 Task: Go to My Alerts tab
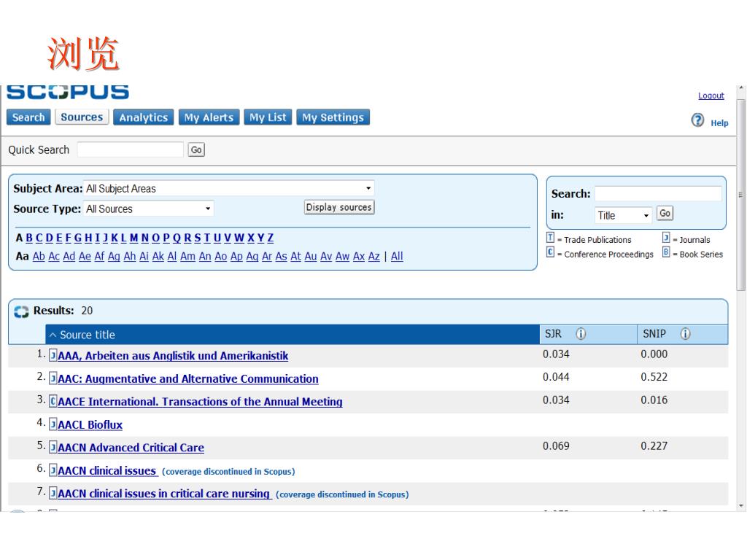(209, 117)
